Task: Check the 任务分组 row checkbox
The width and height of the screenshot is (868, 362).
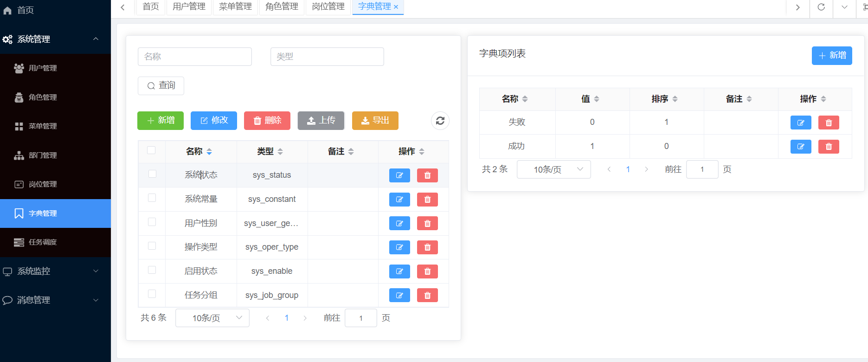Action: [x=152, y=294]
